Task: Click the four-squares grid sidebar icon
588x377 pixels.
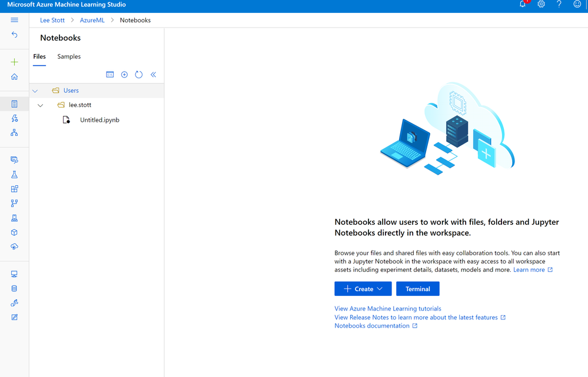Action: tap(14, 189)
